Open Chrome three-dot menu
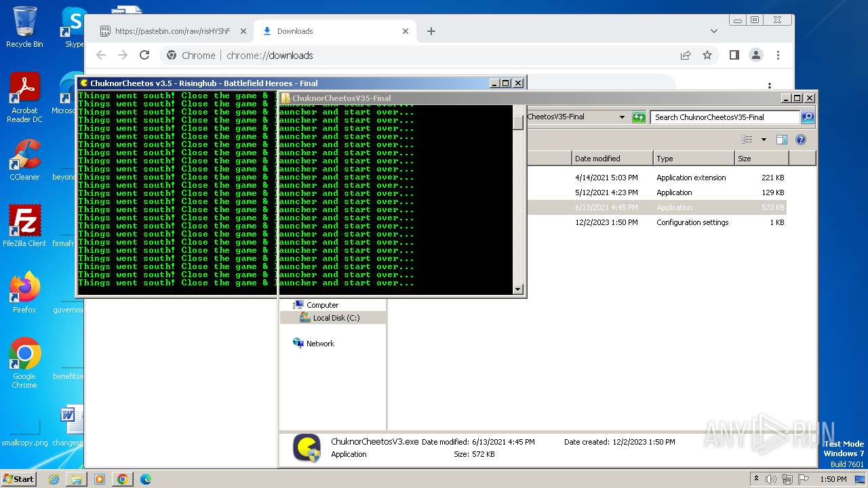Viewport: 868px width, 488px height. click(778, 56)
